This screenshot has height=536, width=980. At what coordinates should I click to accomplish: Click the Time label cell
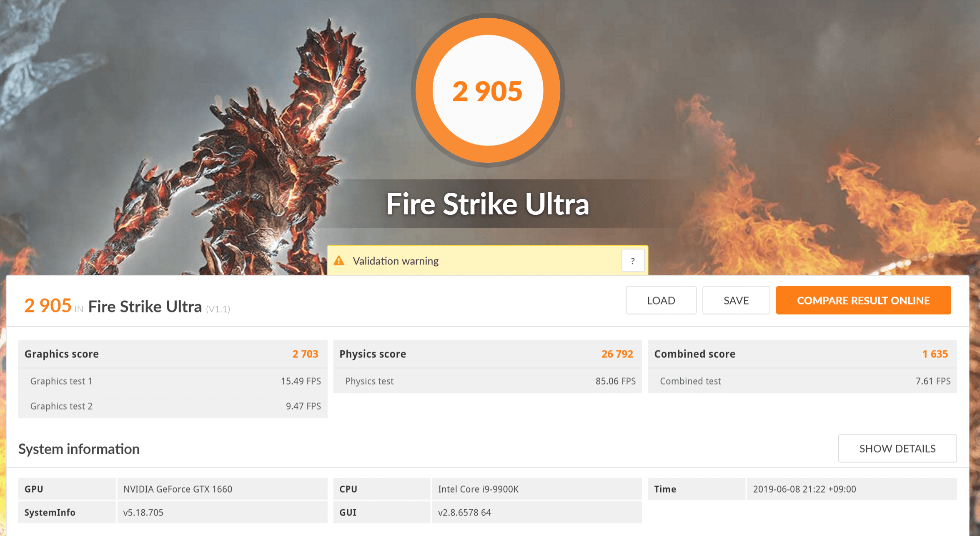tap(696, 489)
